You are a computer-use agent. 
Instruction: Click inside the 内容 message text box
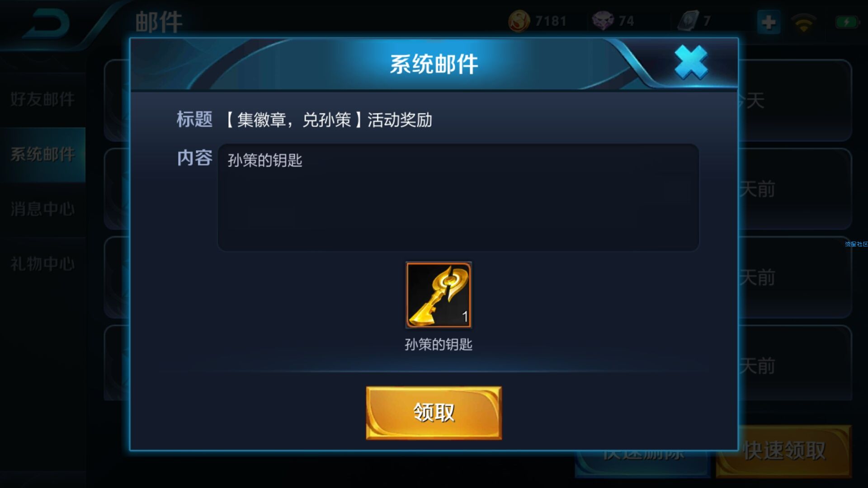click(458, 197)
